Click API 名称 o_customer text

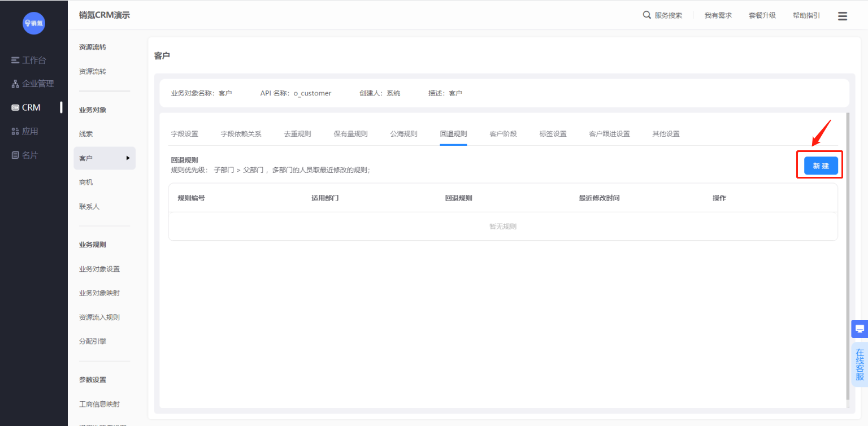(x=296, y=93)
